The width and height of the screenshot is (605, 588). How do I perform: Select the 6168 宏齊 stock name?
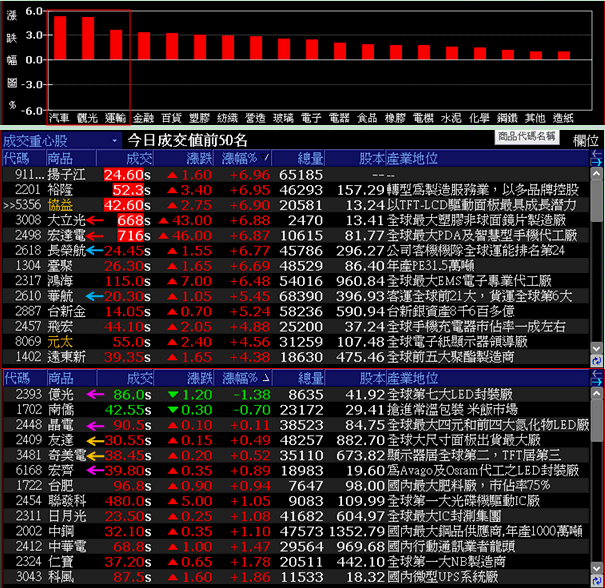pyautogui.click(x=61, y=471)
